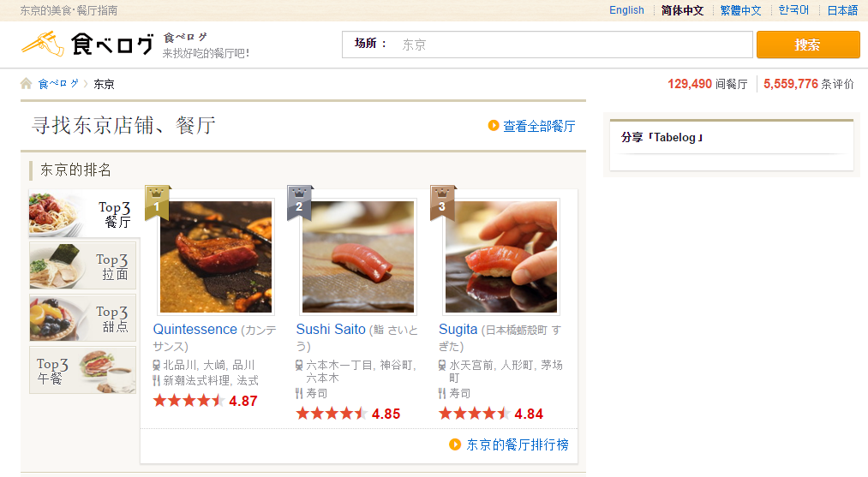The width and height of the screenshot is (868, 477).
Task: Click the bronze rank 3 crown badge
Action: 442,202
